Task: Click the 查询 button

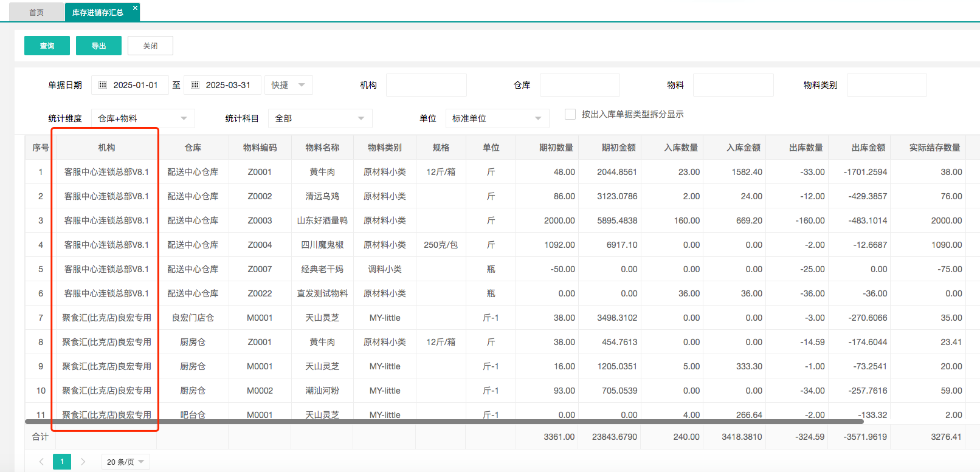Action: pos(47,46)
